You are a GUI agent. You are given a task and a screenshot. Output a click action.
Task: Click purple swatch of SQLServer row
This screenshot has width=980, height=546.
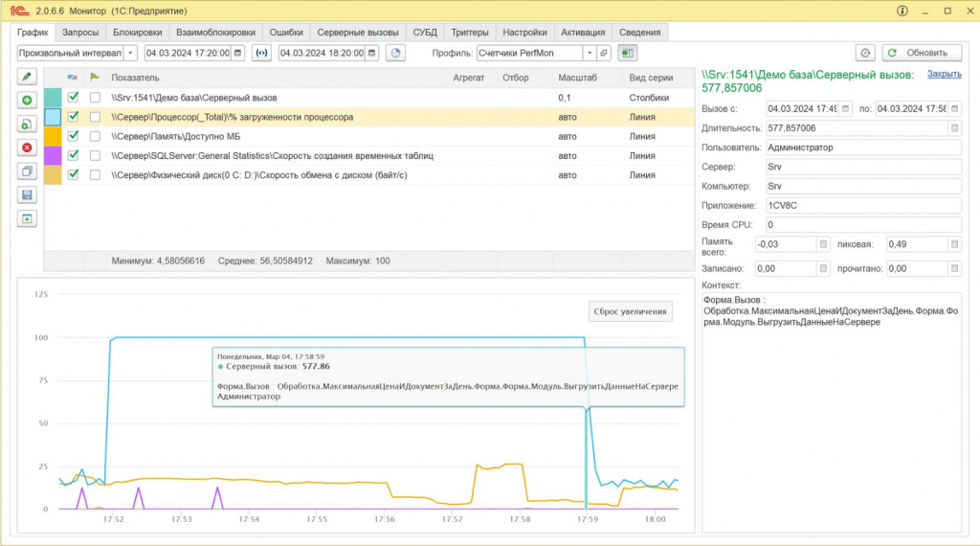(53, 156)
